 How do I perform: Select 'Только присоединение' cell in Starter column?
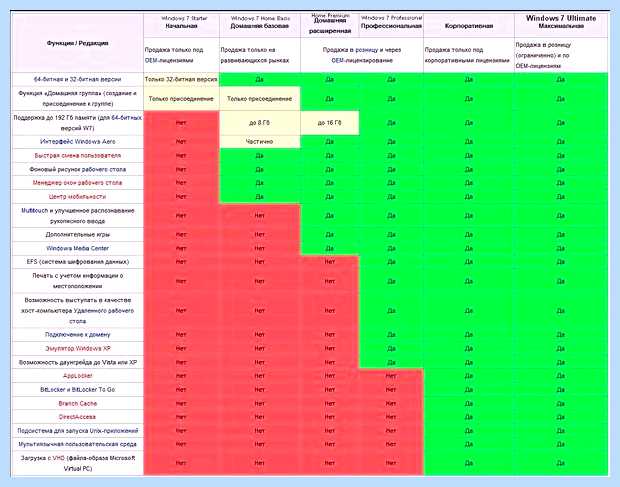[x=181, y=98]
